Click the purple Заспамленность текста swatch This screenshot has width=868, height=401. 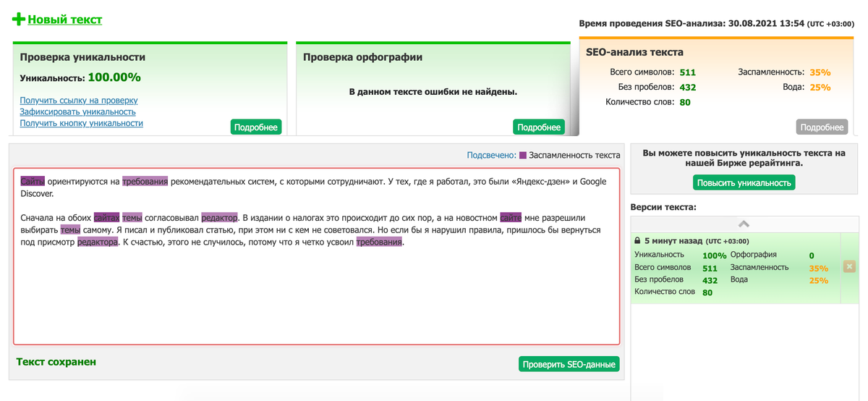pyautogui.click(x=524, y=155)
